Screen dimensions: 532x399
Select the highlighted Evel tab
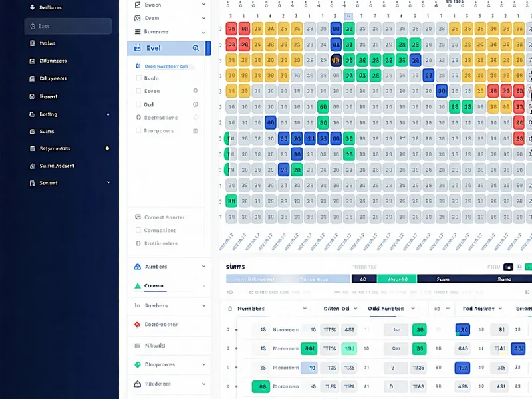tap(166, 48)
